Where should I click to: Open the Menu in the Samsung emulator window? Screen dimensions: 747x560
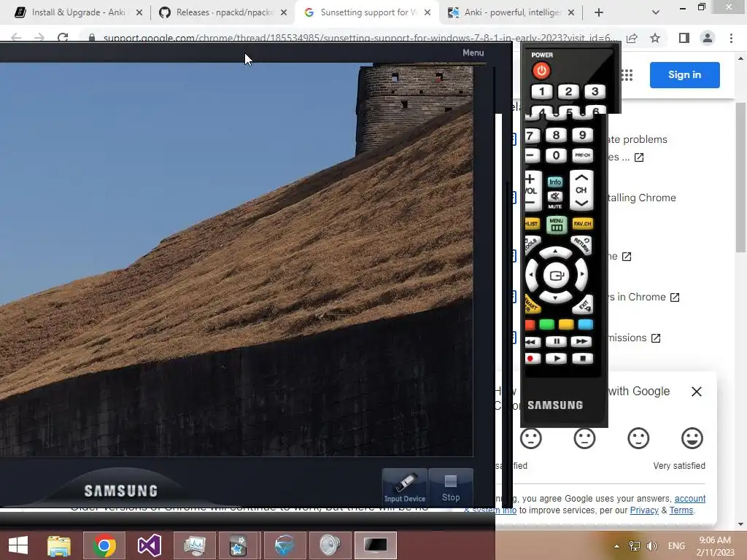pos(473,52)
